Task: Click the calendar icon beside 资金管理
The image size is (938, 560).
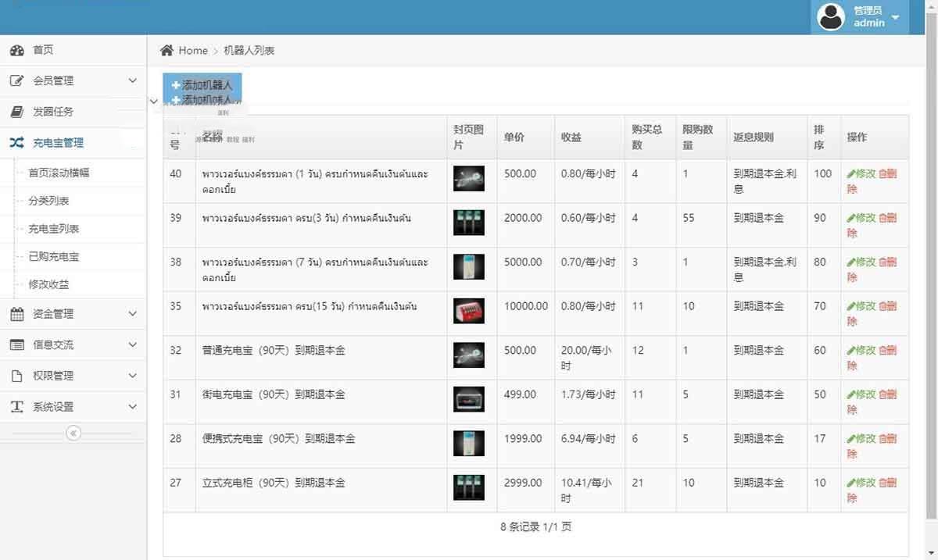Action: point(17,314)
